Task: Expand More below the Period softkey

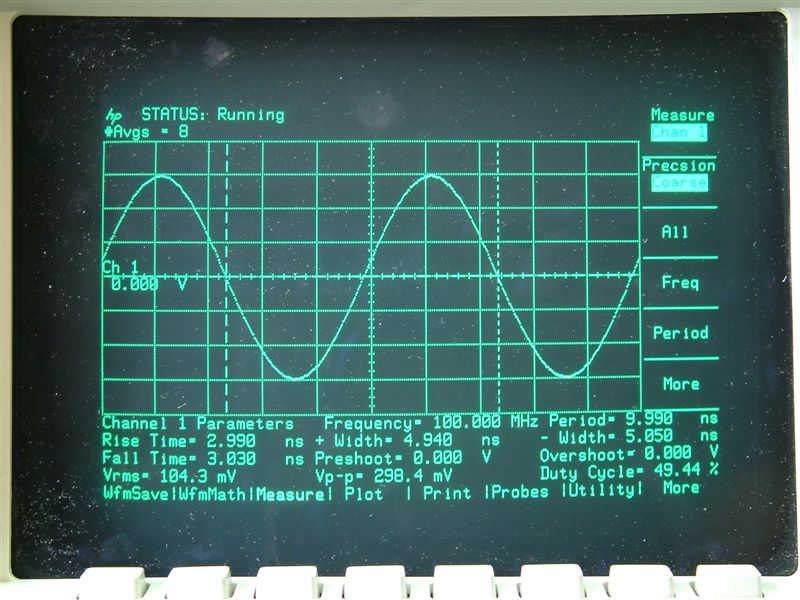Action: click(680, 384)
